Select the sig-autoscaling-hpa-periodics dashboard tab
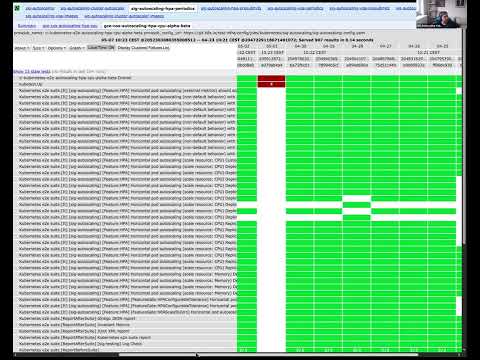This screenshot has height=360, width=480. (163, 8)
